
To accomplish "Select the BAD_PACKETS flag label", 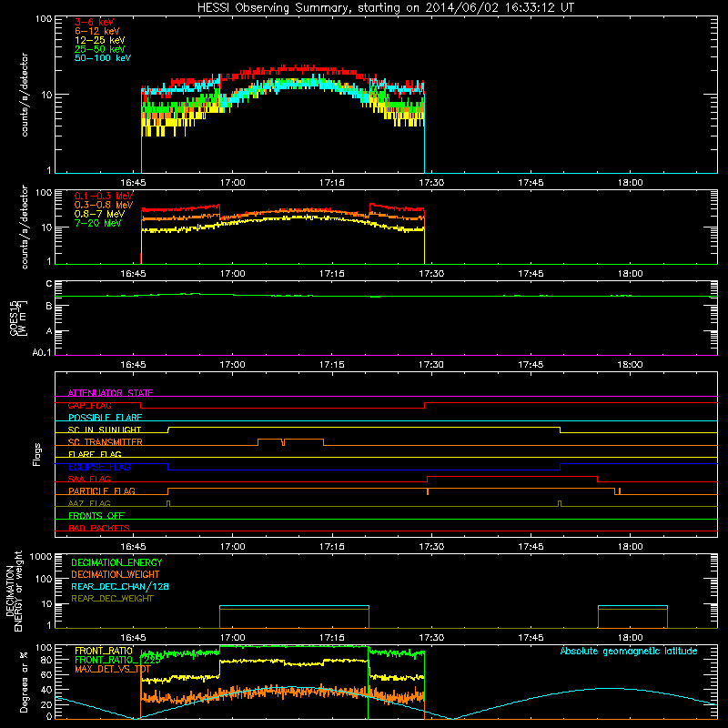I will tap(99, 529).
